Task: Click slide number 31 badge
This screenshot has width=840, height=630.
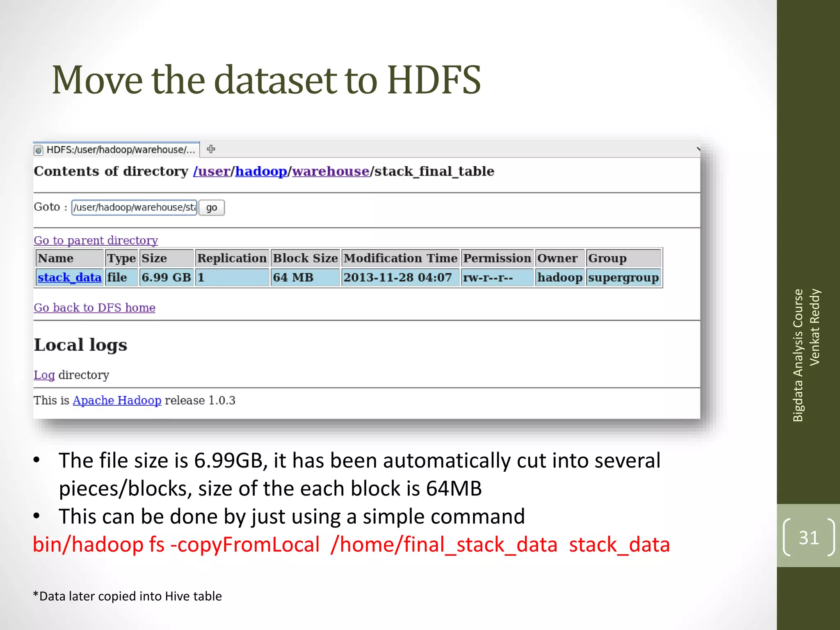Action: click(808, 537)
